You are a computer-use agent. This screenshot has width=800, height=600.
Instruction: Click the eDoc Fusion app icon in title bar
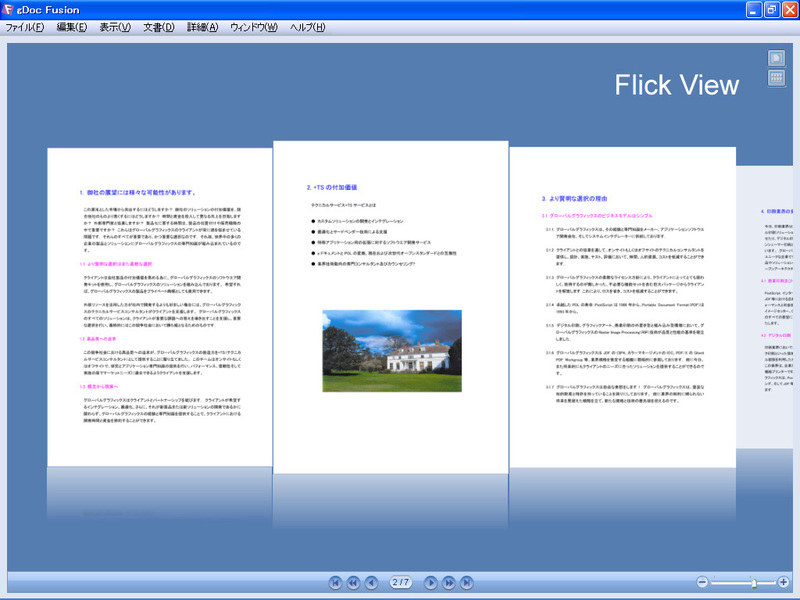tap(8, 10)
